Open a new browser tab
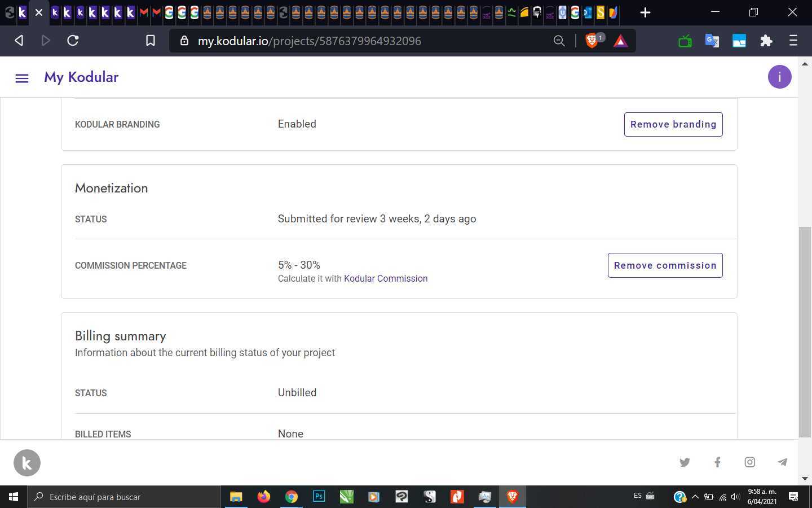The width and height of the screenshot is (812, 508). pyautogui.click(x=646, y=12)
